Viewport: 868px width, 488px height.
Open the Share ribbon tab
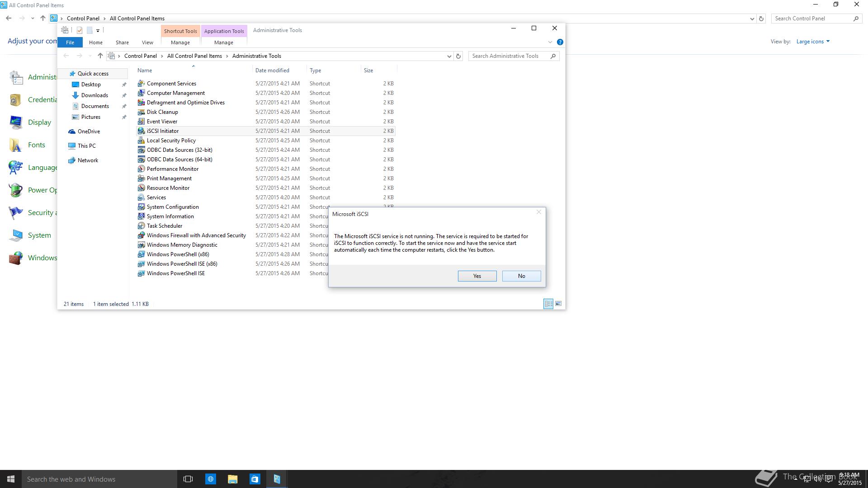(x=122, y=42)
